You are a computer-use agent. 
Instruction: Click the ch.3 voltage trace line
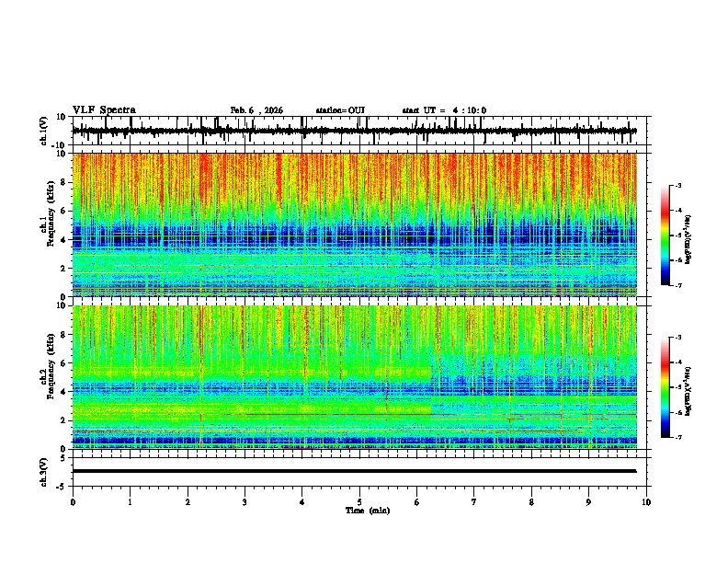click(x=354, y=471)
